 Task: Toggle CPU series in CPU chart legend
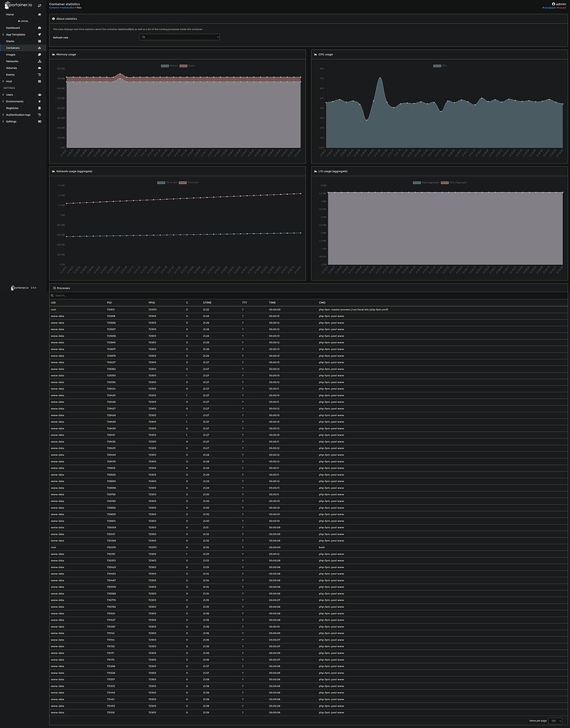click(439, 66)
